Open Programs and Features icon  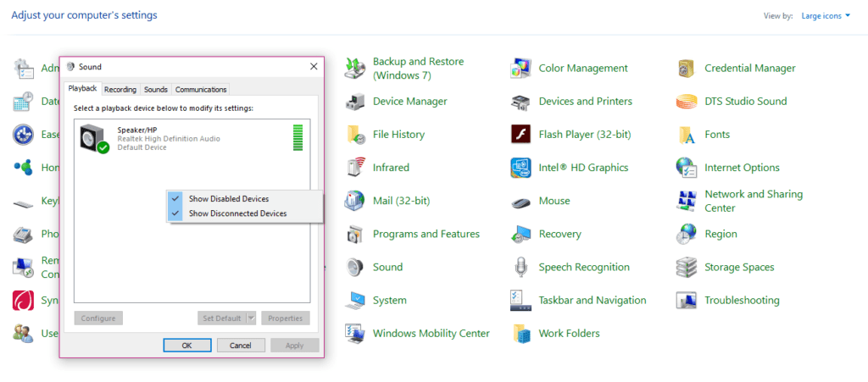tap(354, 235)
